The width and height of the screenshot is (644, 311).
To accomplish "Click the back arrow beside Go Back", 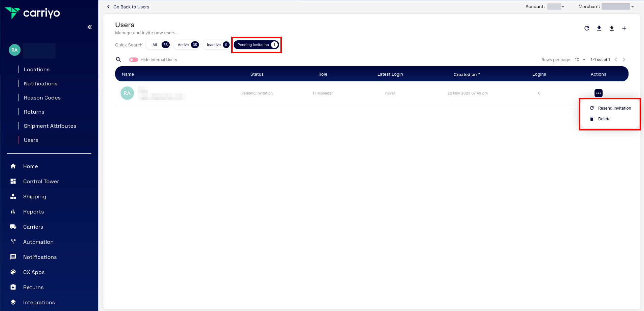I will click(108, 7).
